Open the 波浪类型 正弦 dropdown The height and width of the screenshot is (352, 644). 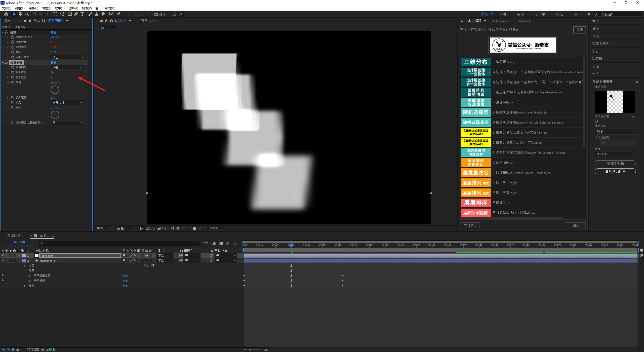[x=67, y=67]
